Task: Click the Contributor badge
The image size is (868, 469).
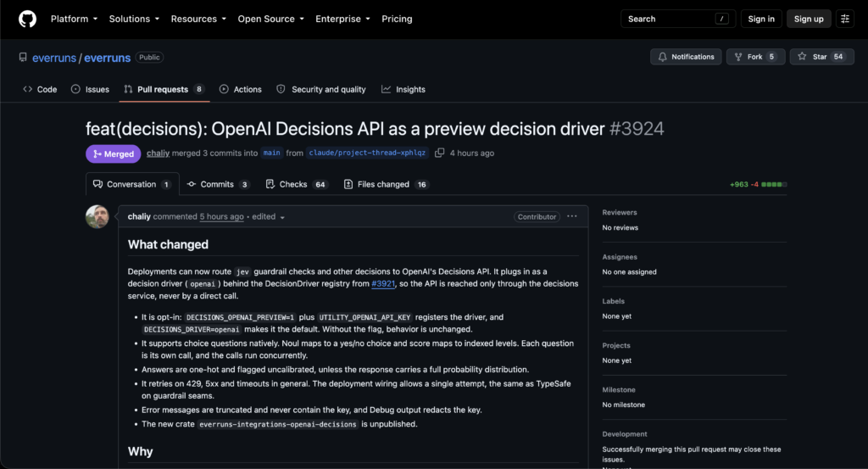Action: click(537, 216)
